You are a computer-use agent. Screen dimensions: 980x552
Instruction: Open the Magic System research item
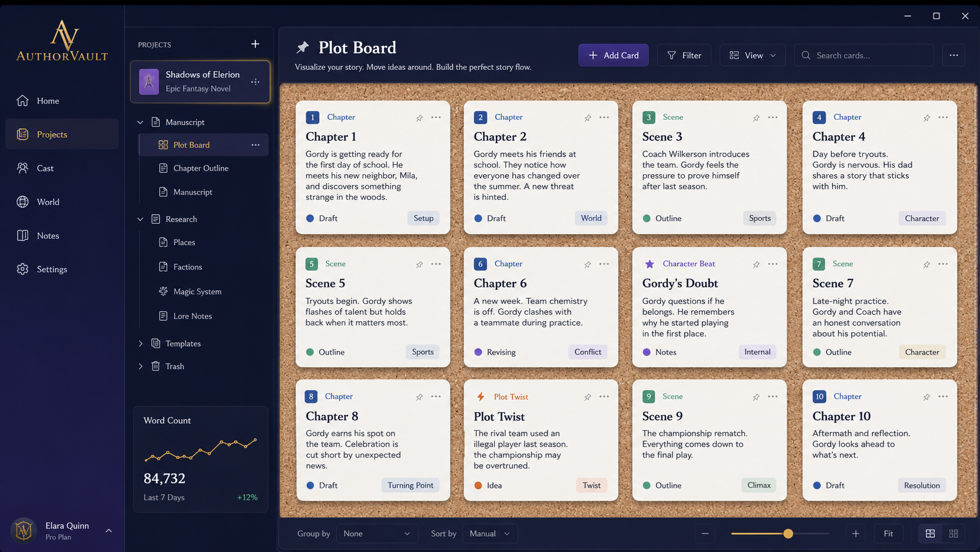(197, 292)
